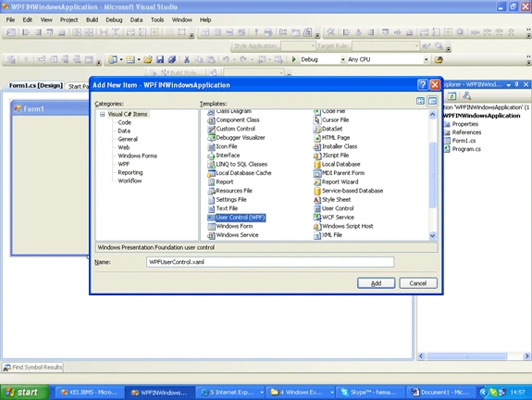Click the templates list scroll-down arrow
This screenshot has height=400, width=532.
[432, 235]
